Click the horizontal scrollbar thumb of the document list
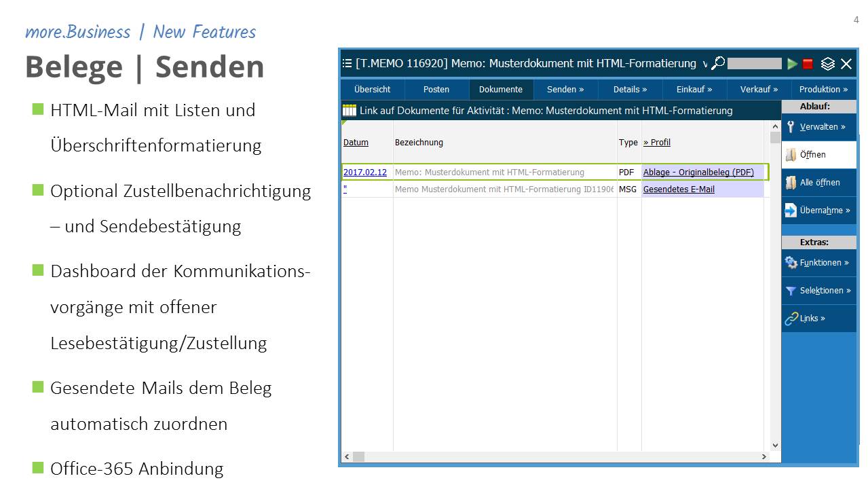The image size is (868, 489). pos(359,457)
